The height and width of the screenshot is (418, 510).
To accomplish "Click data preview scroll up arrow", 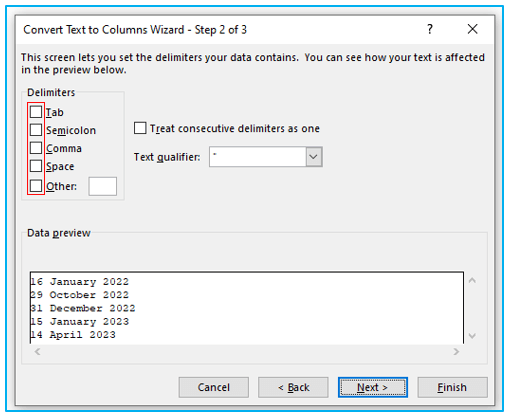I will [x=472, y=280].
